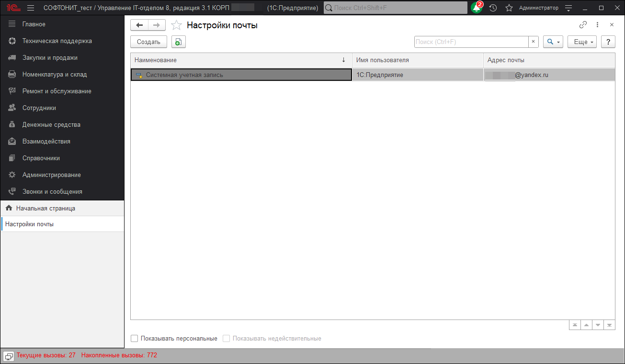Open Администрирование section in sidebar
Image resolution: width=625 pixels, height=364 pixels.
coord(51,175)
